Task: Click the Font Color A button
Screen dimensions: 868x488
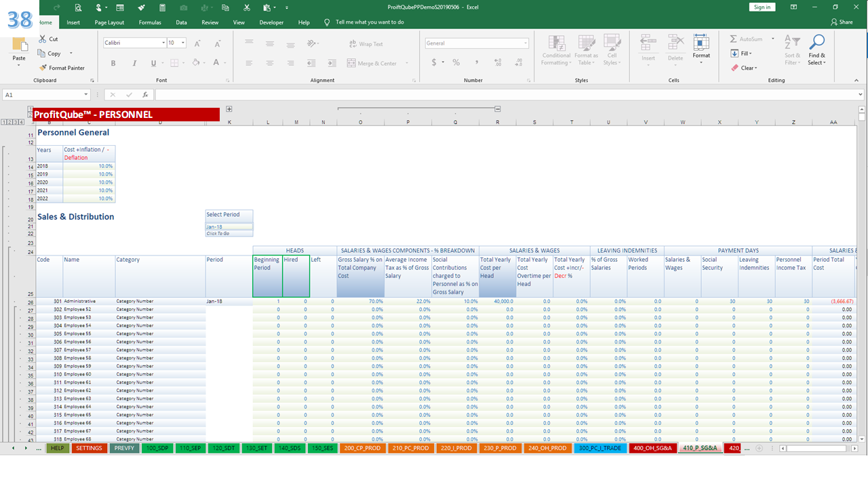Action: [x=216, y=63]
